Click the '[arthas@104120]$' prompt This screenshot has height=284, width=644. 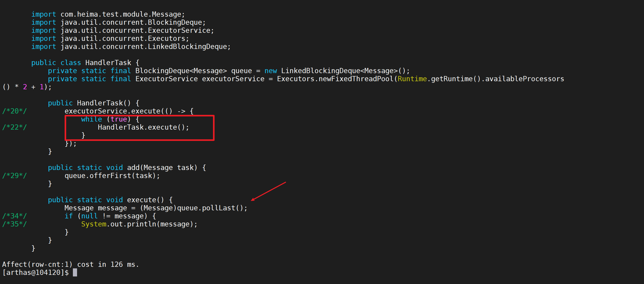(35, 273)
